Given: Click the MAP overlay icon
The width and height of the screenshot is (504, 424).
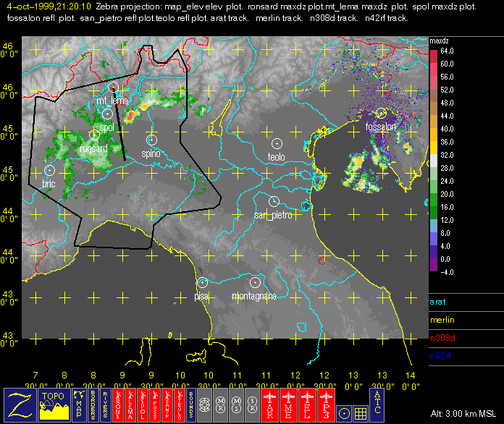Looking at the screenshot, I should (79, 404).
